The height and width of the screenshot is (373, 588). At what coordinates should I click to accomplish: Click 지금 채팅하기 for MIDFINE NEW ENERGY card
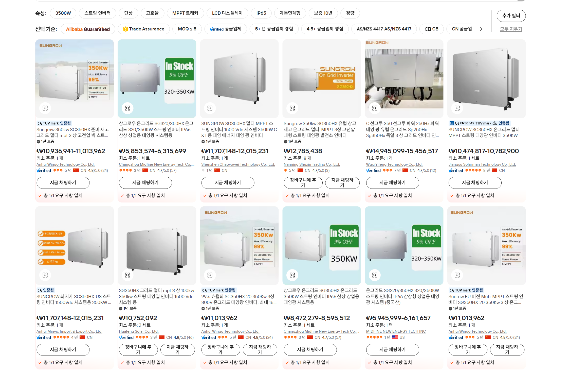pyautogui.click(x=393, y=350)
